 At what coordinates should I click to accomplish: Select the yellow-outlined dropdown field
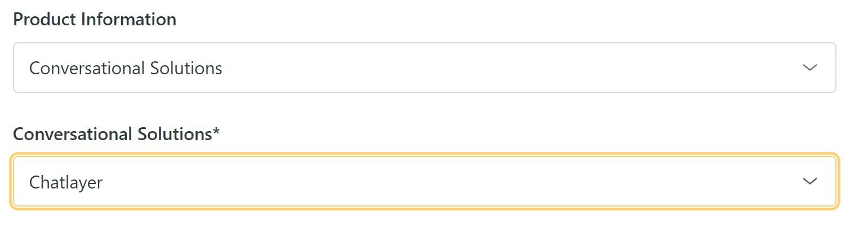[424, 181]
